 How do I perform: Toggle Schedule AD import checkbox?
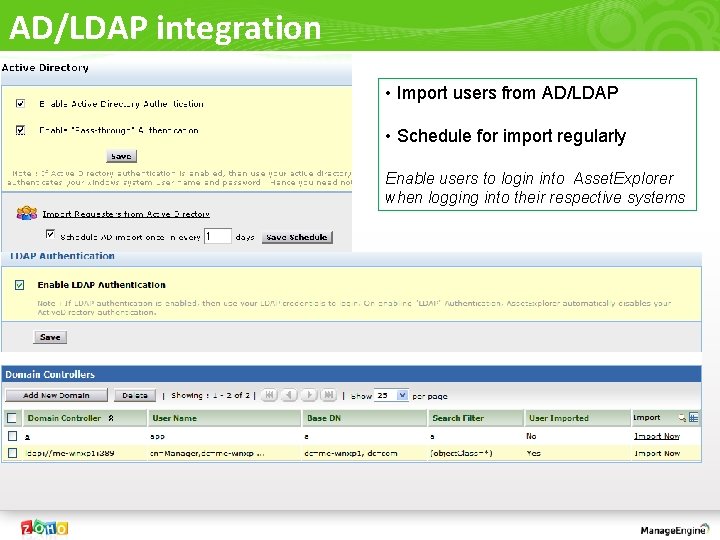[50, 235]
